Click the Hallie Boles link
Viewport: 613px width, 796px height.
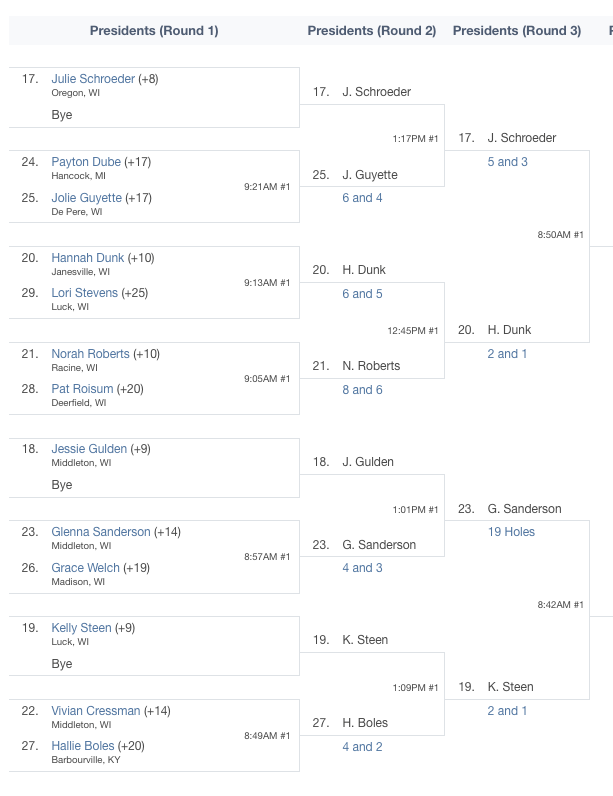pyautogui.click(x=83, y=746)
